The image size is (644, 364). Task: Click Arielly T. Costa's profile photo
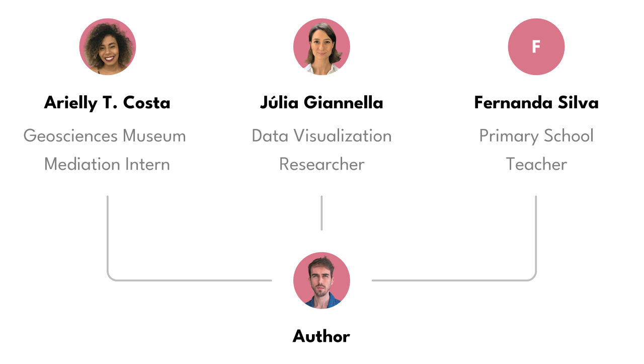pos(107,47)
